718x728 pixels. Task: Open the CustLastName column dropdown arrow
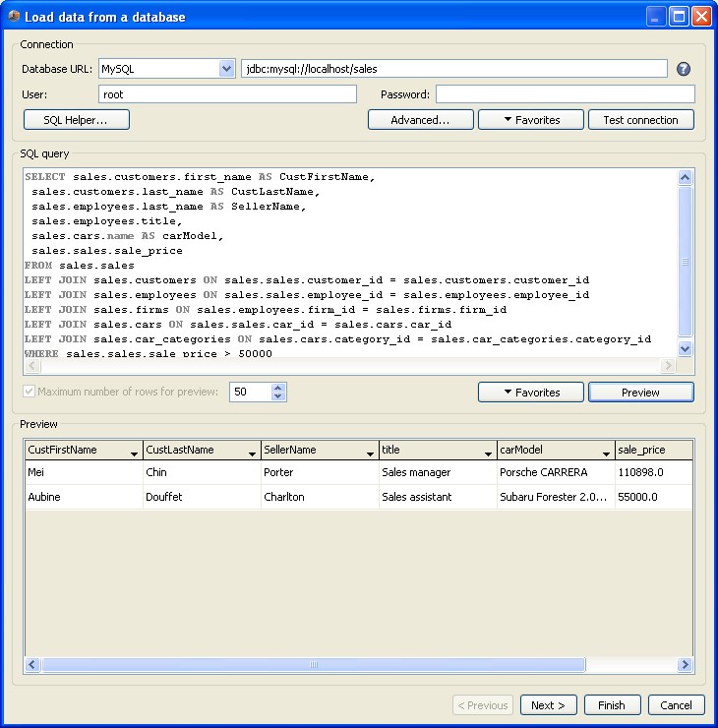click(x=252, y=454)
